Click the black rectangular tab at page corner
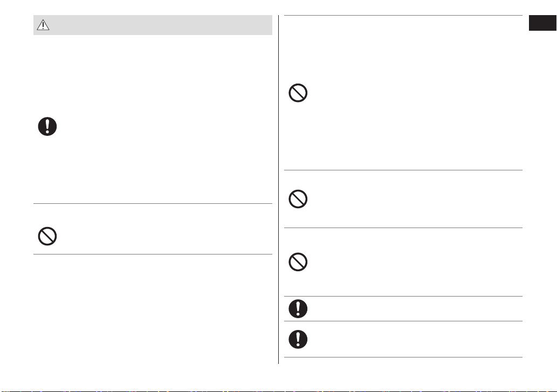This screenshot has width=557, height=392. click(x=542, y=23)
